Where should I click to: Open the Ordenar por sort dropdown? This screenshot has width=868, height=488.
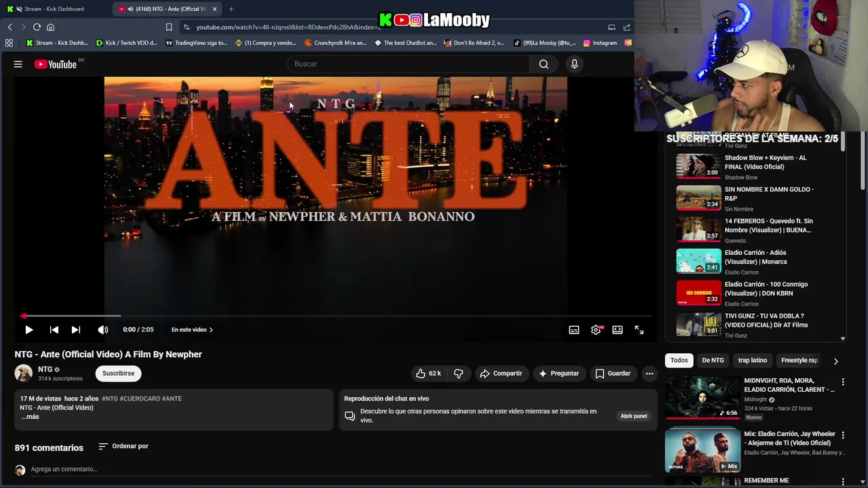(123, 446)
